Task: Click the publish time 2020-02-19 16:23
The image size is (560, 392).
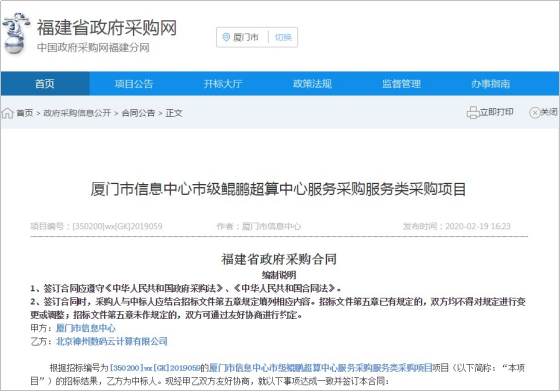Action: coord(478,226)
